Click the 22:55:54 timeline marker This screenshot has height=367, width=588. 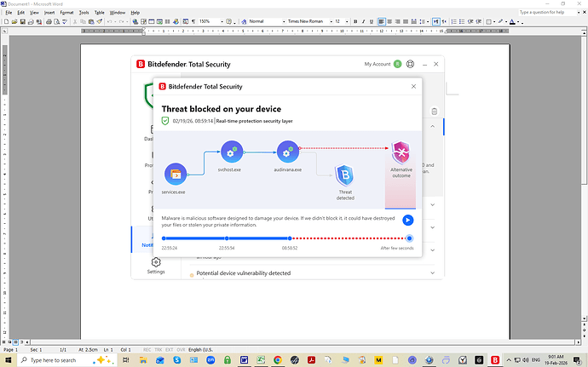point(227,238)
